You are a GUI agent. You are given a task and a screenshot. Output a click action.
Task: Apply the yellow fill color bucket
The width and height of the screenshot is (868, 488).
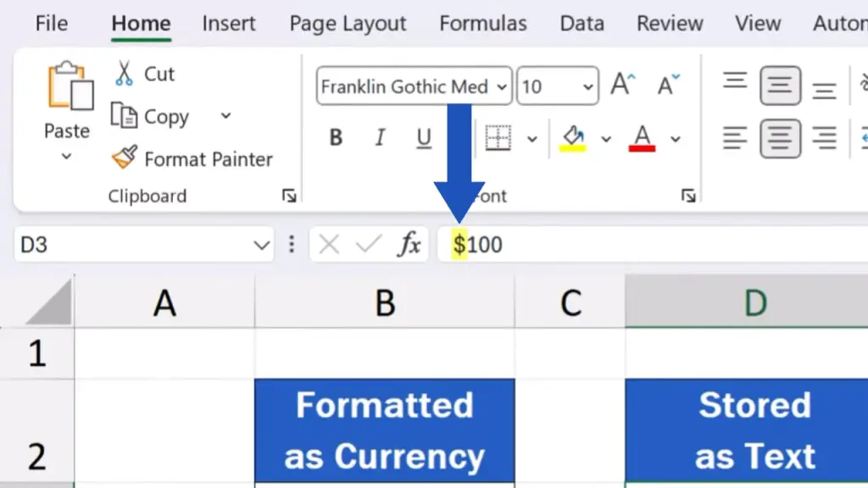tap(574, 137)
